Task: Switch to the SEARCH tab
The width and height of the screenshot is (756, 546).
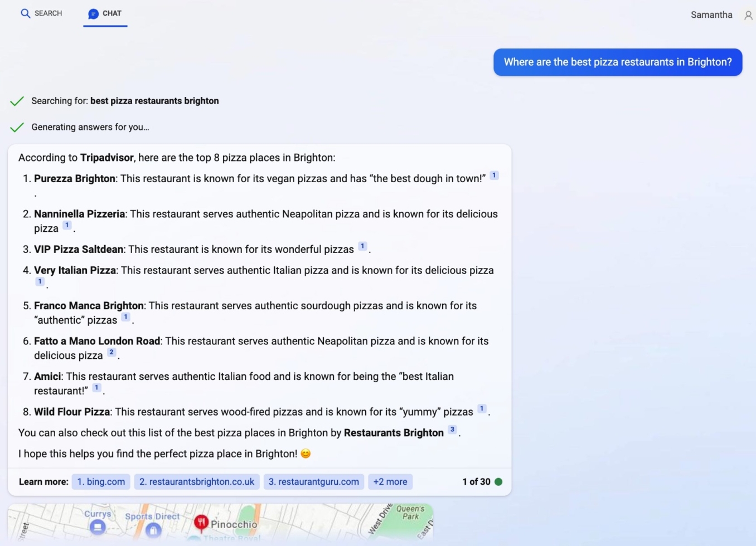Action: point(41,13)
